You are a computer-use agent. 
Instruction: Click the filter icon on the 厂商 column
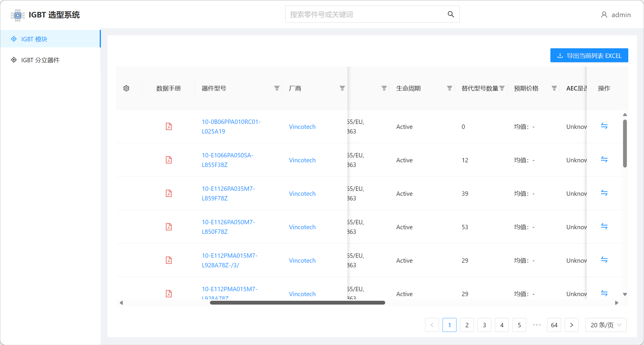pos(342,88)
